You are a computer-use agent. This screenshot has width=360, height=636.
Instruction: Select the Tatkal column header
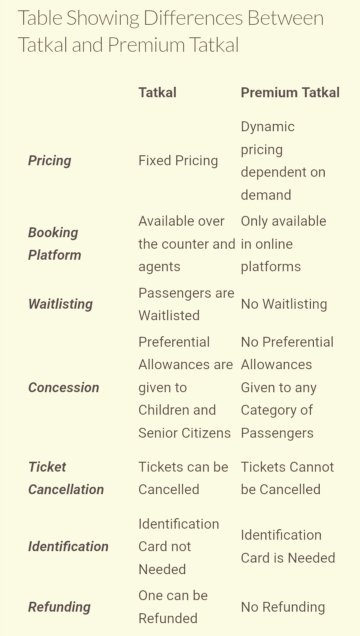coord(157,92)
